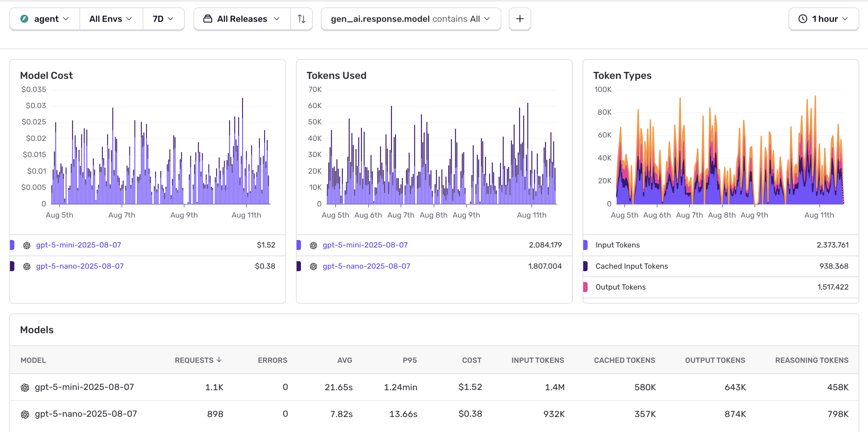Click the $1.52 cost in mini table row
This screenshot has width=868, height=432.
(470, 387)
